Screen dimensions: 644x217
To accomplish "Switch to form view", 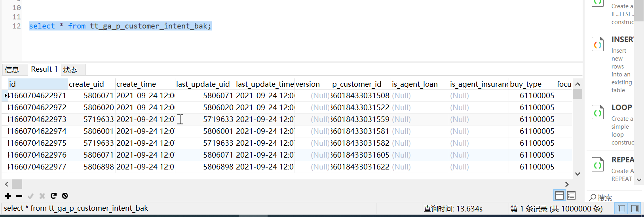I will [x=571, y=195].
